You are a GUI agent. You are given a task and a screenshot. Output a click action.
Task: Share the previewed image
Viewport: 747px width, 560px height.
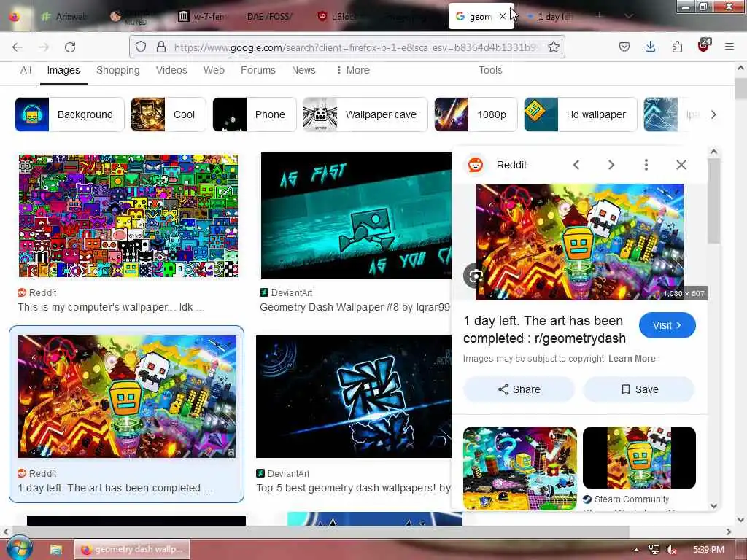pyautogui.click(x=519, y=389)
